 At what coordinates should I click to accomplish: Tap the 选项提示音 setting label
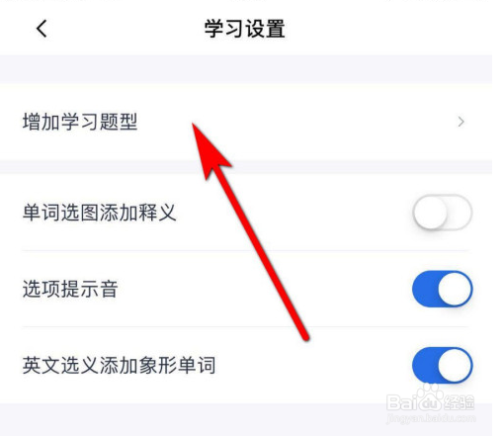tap(70, 289)
